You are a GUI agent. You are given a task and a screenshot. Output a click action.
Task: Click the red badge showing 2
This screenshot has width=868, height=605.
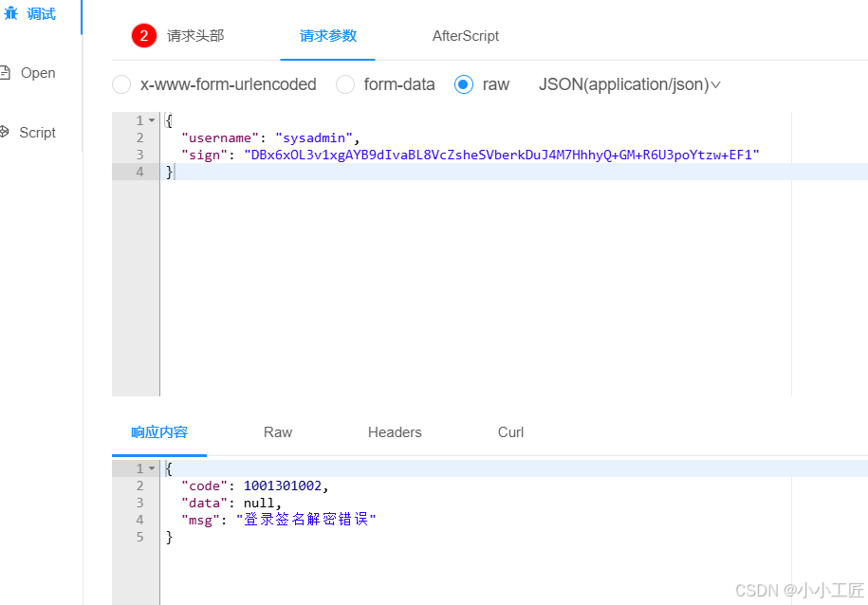144,36
